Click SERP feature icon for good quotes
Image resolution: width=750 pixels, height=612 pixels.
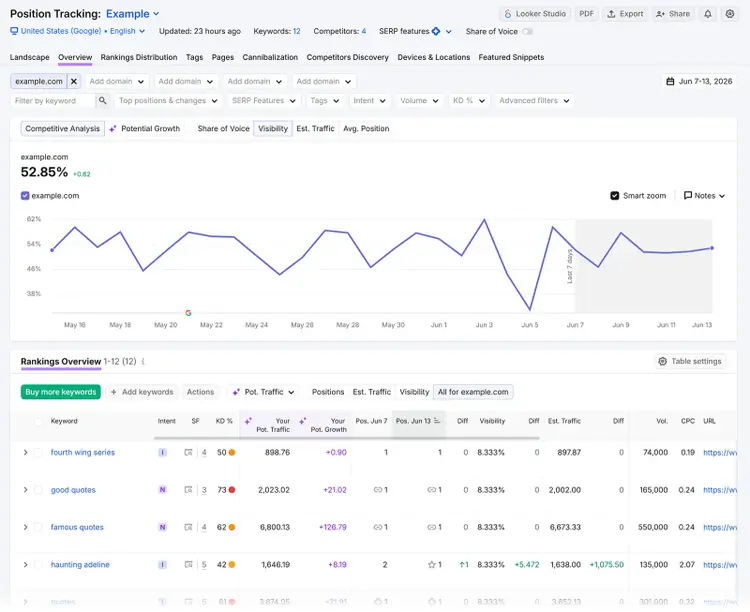pos(188,490)
